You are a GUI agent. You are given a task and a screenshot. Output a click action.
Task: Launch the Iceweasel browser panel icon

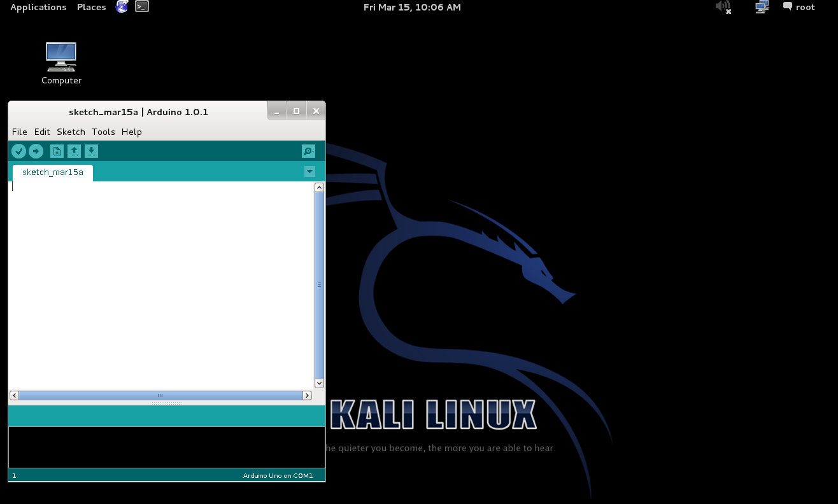tap(122, 7)
